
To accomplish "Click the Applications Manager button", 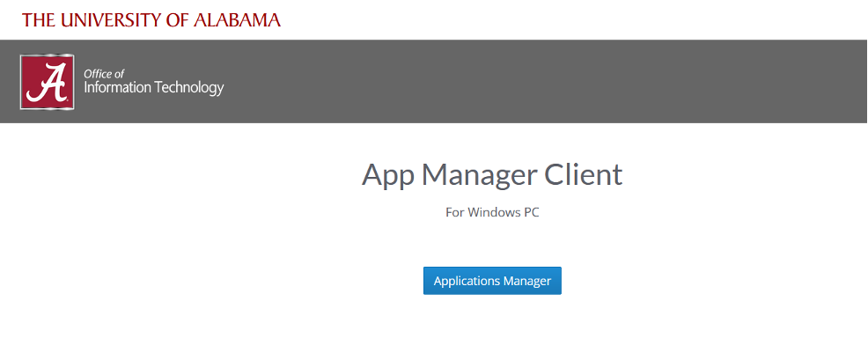I will click(492, 281).
